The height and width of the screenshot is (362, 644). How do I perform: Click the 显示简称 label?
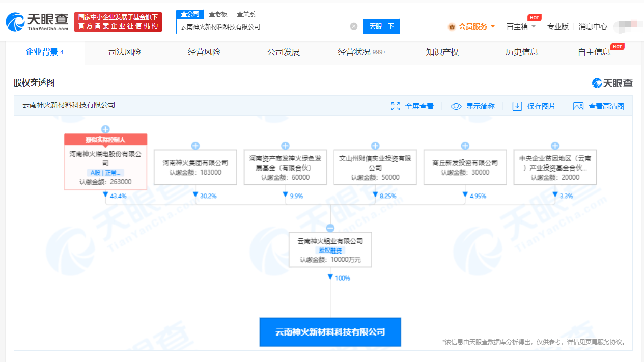coord(481,106)
